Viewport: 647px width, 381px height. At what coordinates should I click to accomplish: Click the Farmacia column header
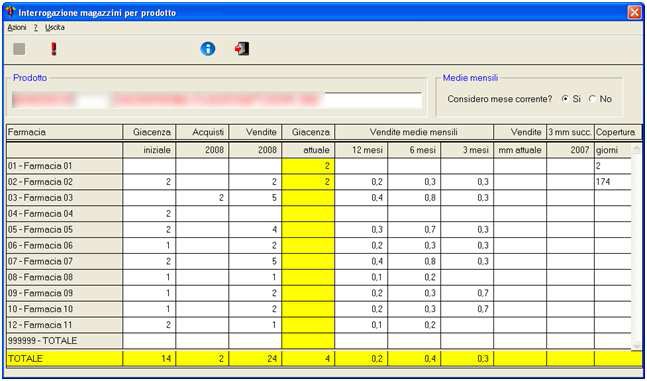[x=64, y=132]
